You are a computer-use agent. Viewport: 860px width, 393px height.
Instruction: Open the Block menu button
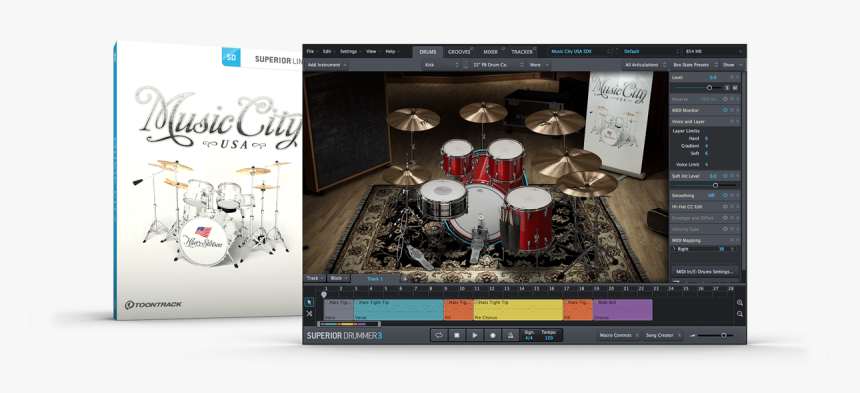339,278
